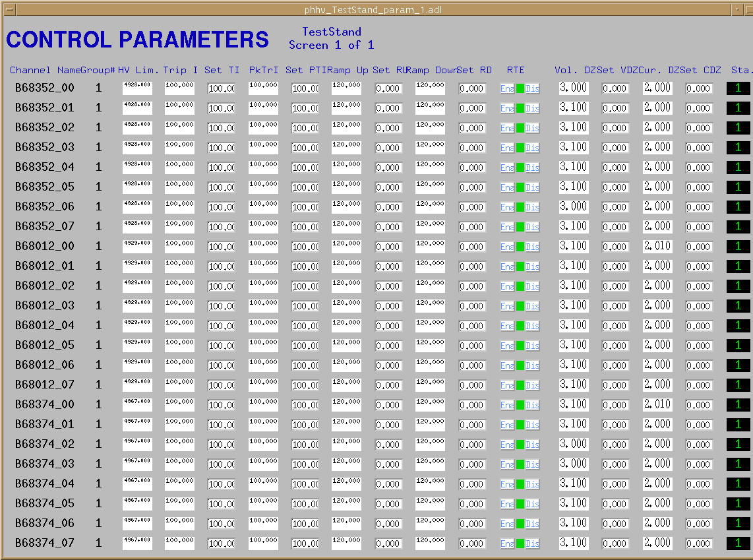This screenshot has height=560, width=753.
Task: Click Ramp Down readout for B68352_06
Action: coord(430,206)
